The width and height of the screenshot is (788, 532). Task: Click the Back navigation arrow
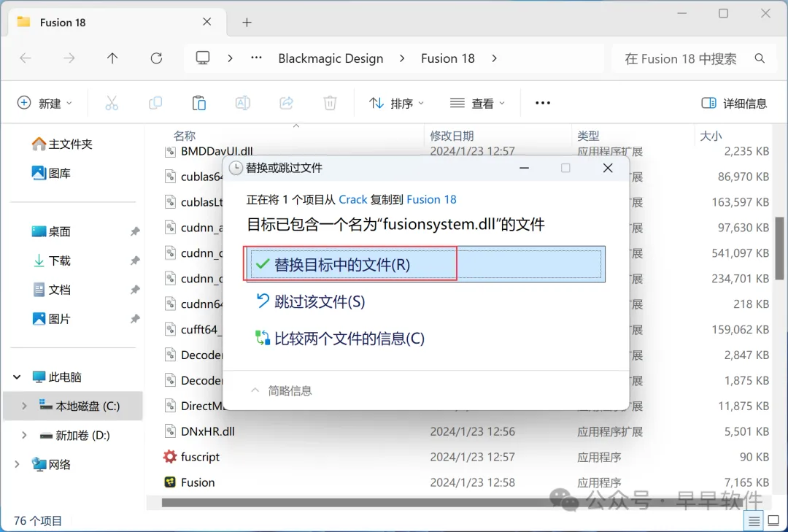pos(25,58)
